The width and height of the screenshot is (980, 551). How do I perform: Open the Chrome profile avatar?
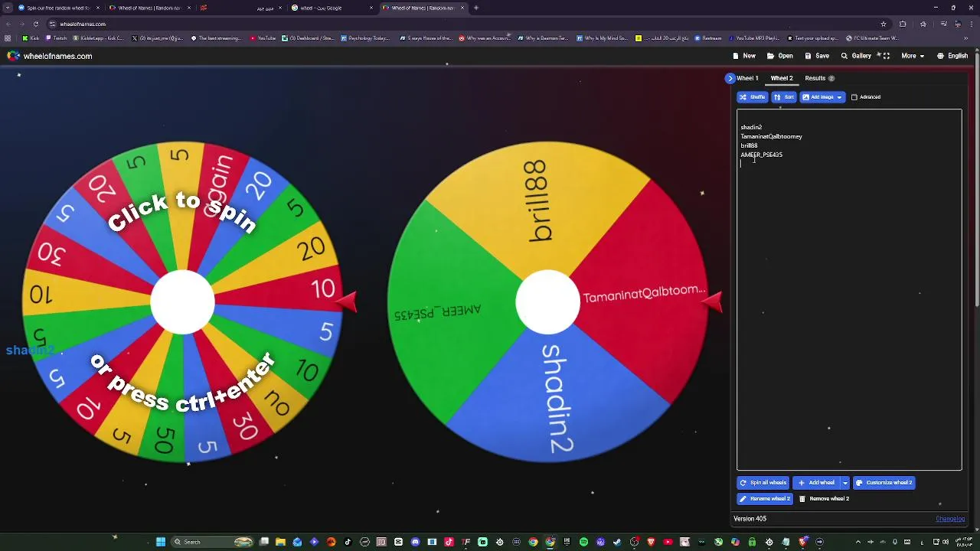pos(958,24)
